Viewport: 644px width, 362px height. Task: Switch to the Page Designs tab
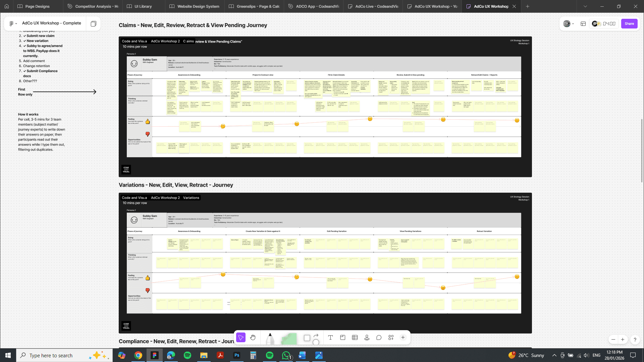pyautogui.click(x=37, y=6)
